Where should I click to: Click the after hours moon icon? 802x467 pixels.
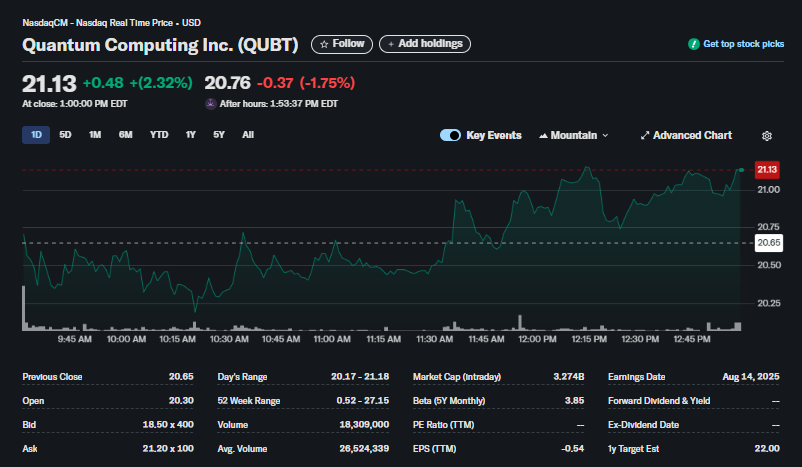tap(211, 104)
